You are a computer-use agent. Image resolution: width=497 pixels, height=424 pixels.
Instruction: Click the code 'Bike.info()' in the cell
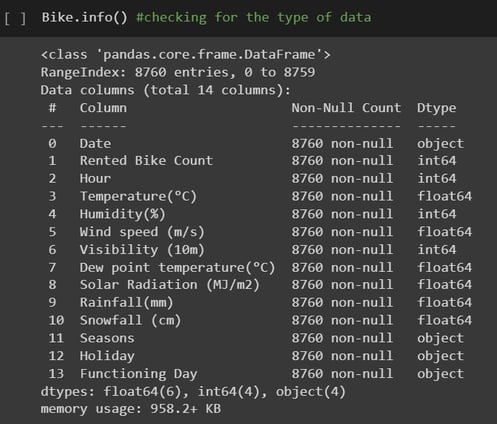(x=84, y=17)
